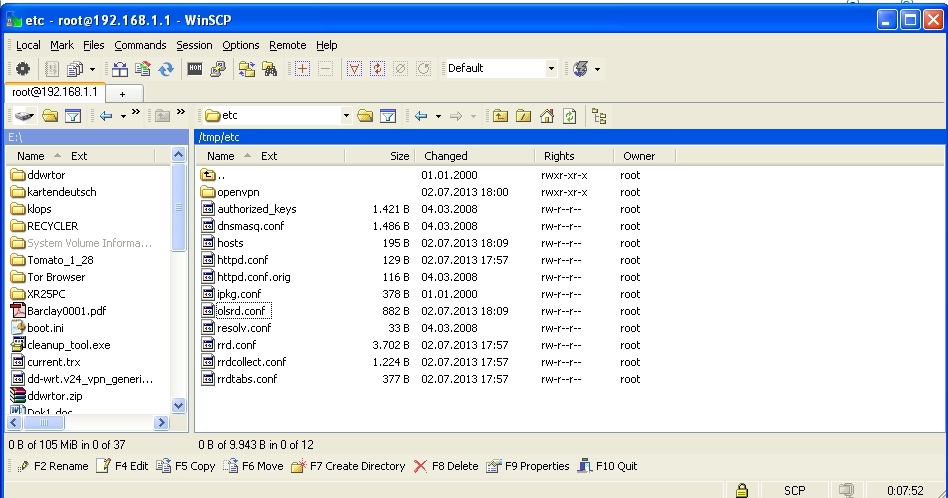Open the Files menu
The width and height of the screenshot is (948, 498).
[x=94, y=45]
